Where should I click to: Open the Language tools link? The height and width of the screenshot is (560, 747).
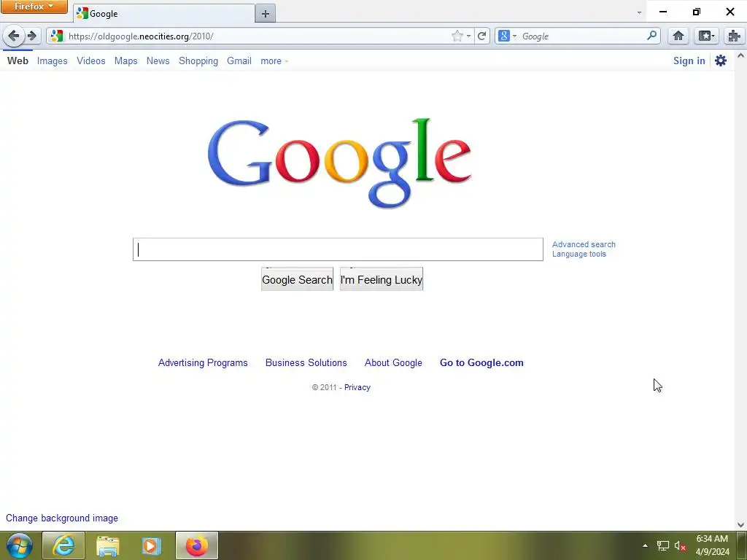click(x=578, y=254)
